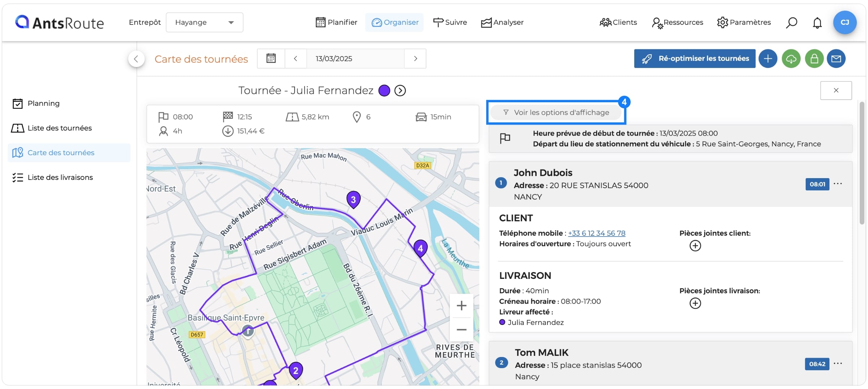This screenshot has height=389, width=868.
Task: Open the Hayange warehouse dropdown
Action: [x=205, y=22]
